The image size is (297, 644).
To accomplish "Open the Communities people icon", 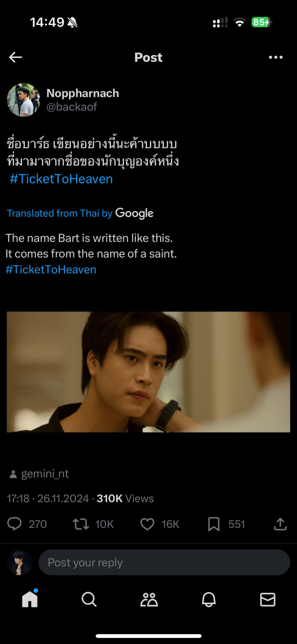I will coord(149,599).
